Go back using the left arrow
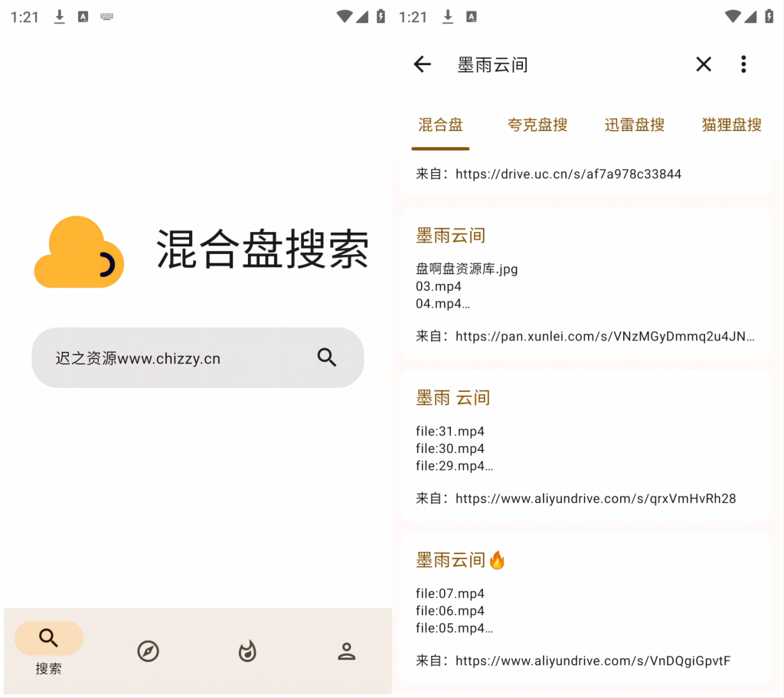The height and width of the screenshot is (698, 784). [x=423, y=64]
